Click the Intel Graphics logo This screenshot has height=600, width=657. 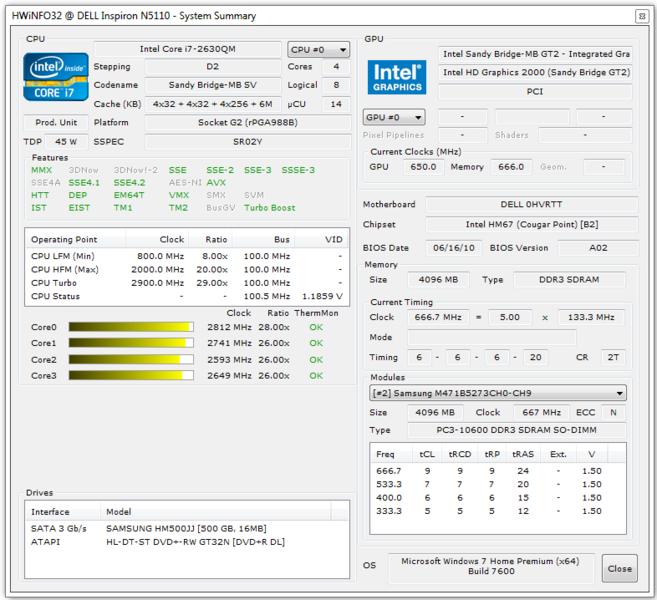click(396, 77)
